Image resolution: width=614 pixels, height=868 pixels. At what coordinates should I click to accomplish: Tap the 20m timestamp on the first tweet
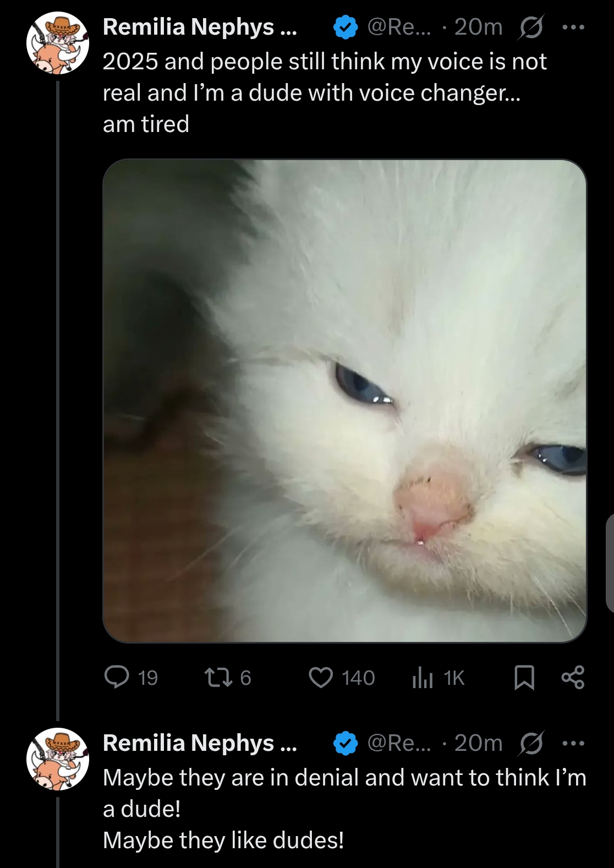(478, 27)
